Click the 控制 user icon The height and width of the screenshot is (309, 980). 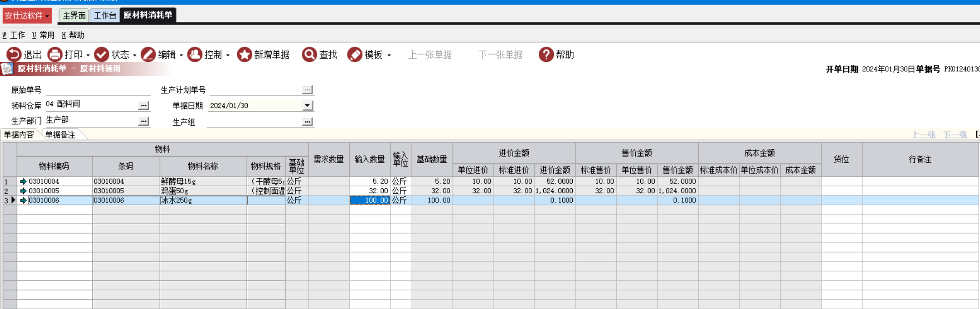[194, 55]
